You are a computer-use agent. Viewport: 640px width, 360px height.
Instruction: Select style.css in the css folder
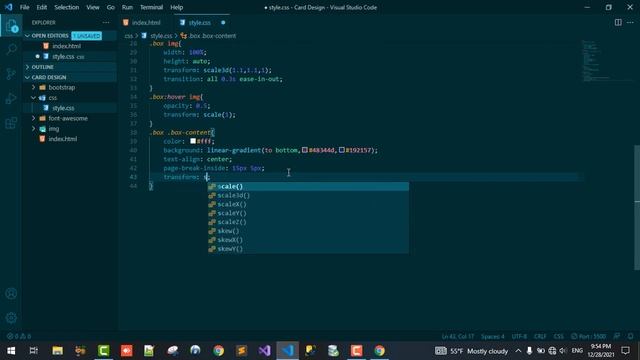point(70,108)
